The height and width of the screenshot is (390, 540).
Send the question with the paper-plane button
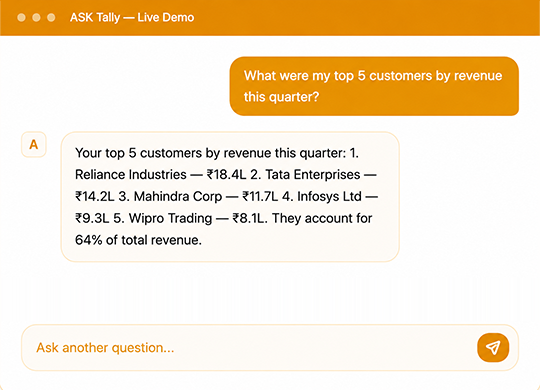(493, 348)
